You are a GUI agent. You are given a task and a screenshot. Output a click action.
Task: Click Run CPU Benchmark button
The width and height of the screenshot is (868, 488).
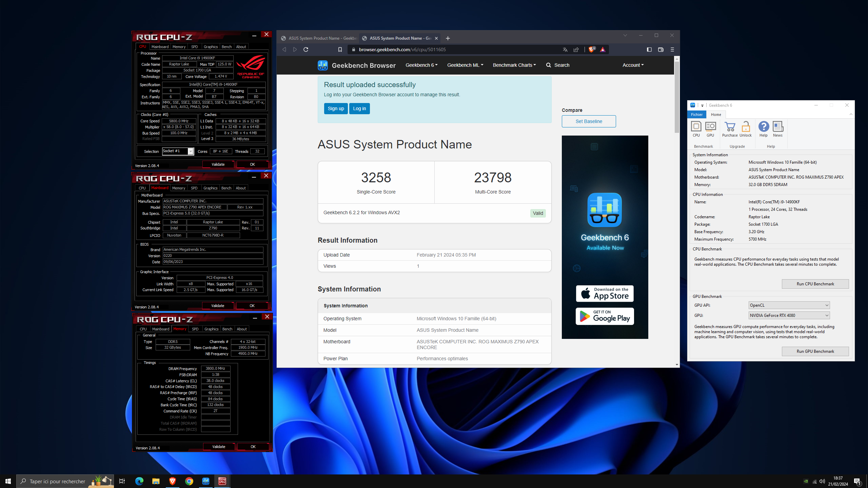[815, 284]
